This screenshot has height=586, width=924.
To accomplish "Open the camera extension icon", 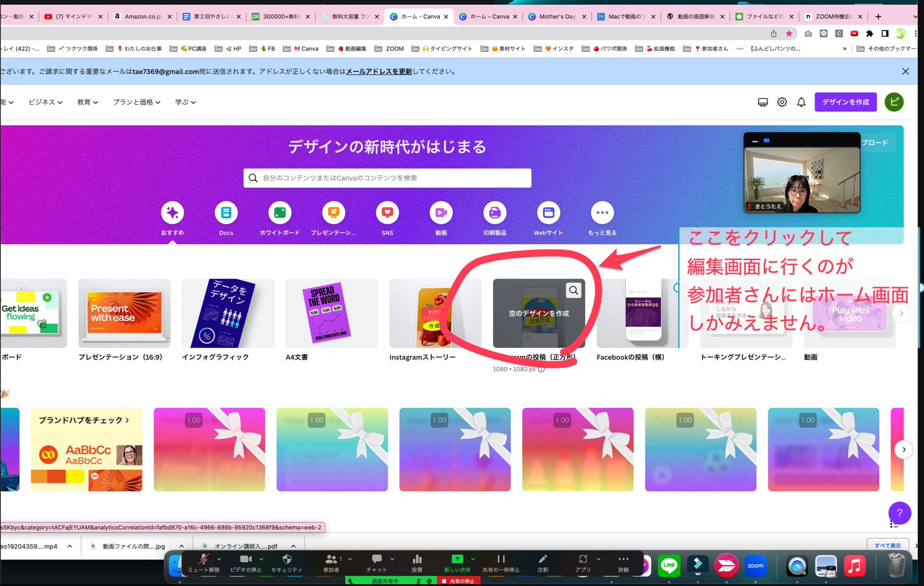I will pos(808,34).
